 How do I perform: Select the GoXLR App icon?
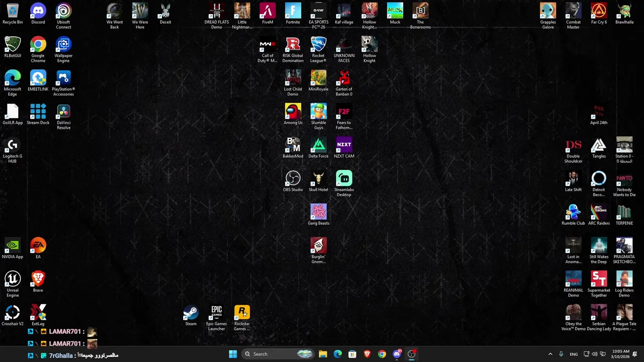click(x=13, y=114)
